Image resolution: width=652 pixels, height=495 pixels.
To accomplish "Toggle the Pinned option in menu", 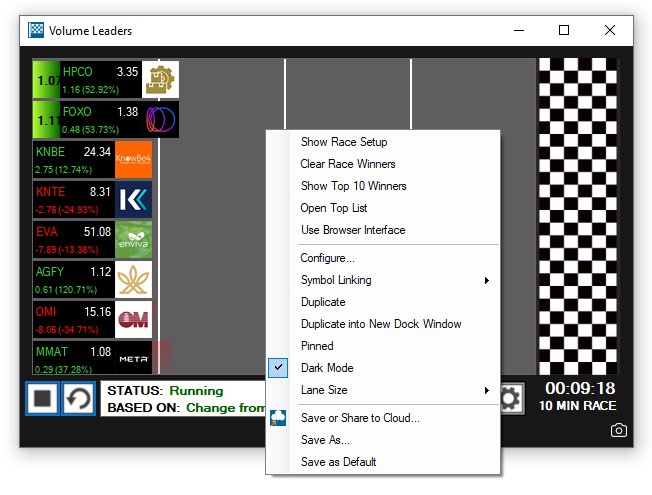I will click(x=317, y=346).
